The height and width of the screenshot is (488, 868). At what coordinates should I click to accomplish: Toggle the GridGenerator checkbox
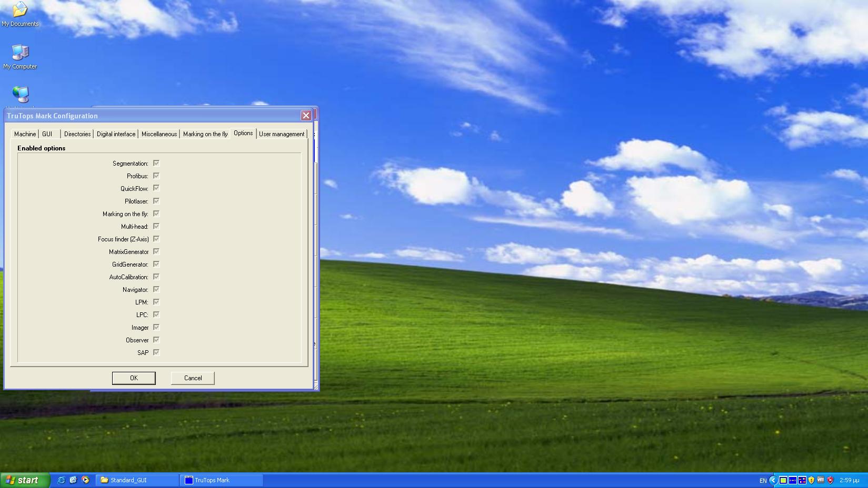[156, 264]
